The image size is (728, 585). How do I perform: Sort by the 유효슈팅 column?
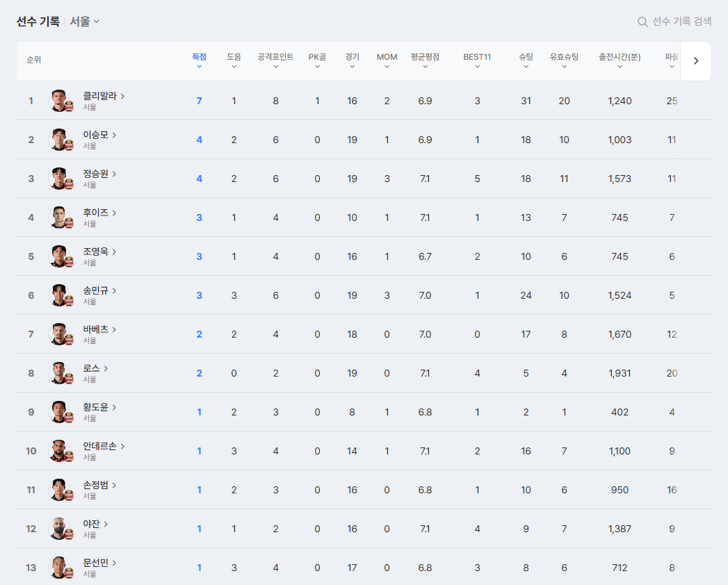[564, 60]
